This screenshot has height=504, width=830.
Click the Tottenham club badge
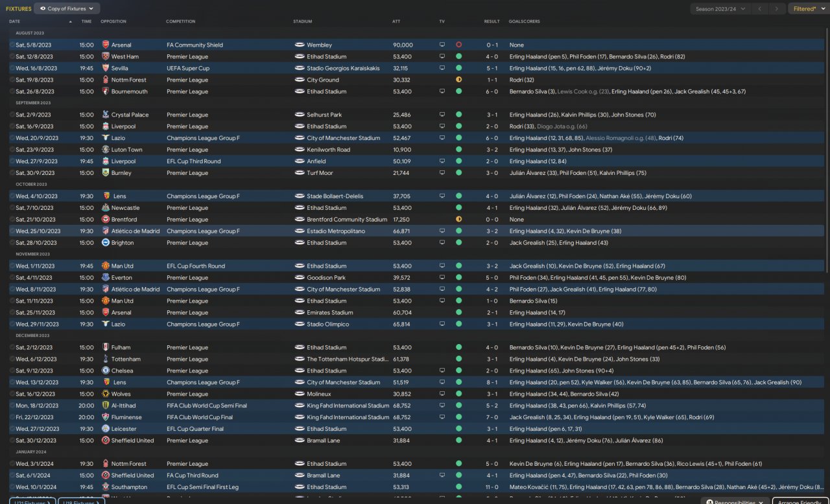pyautogui.click(x=106, y=359)
